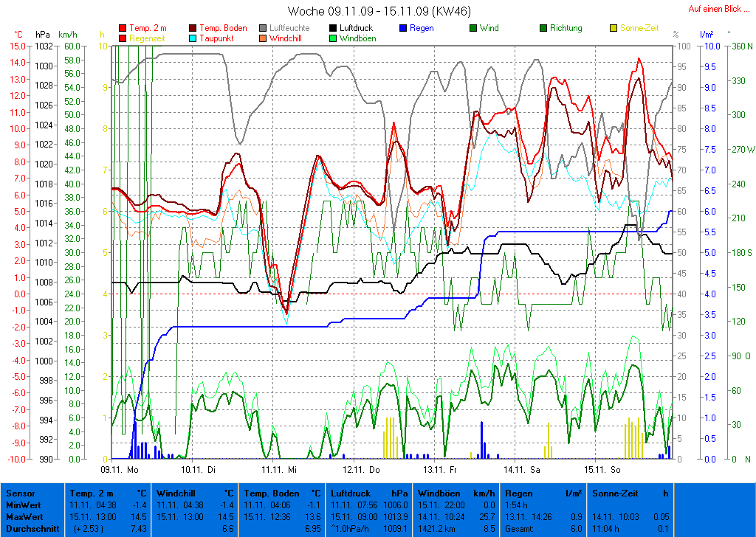Click the '14.11. Sa' date axis label
The width and height of the screenshot is (756, 537).
pyautogui.click(x=522, y=468)
